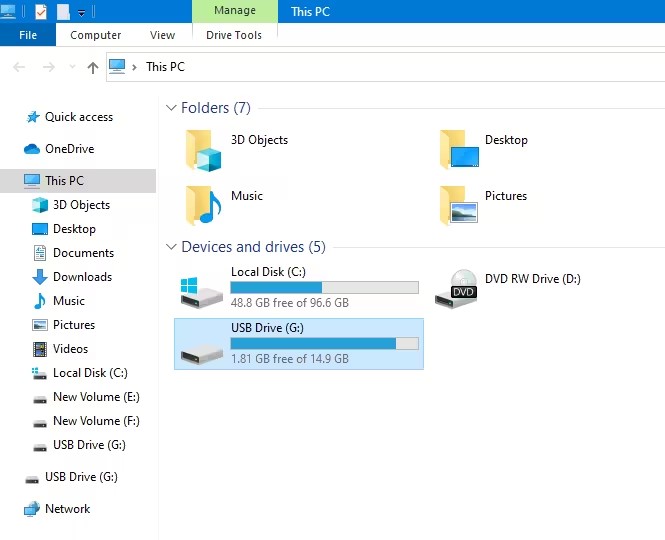
Task: Click the '3D Objects' label in Folders group
Action: [259, 140]
